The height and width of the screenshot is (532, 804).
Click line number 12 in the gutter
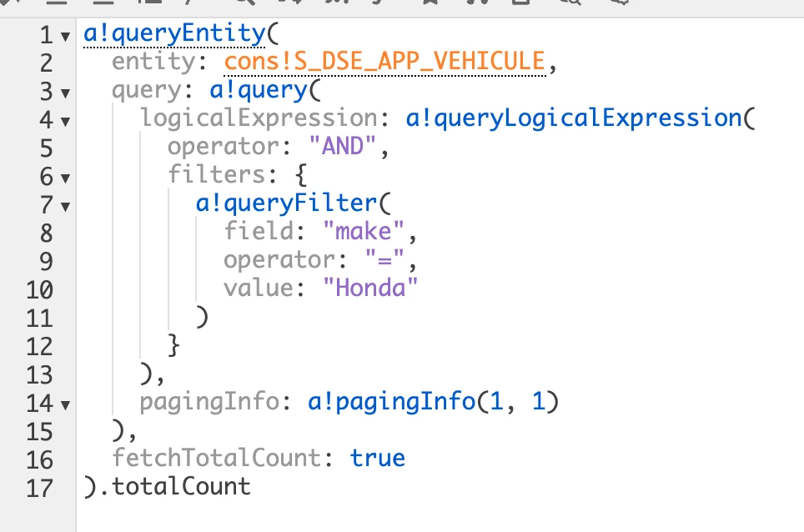[39, 347]
